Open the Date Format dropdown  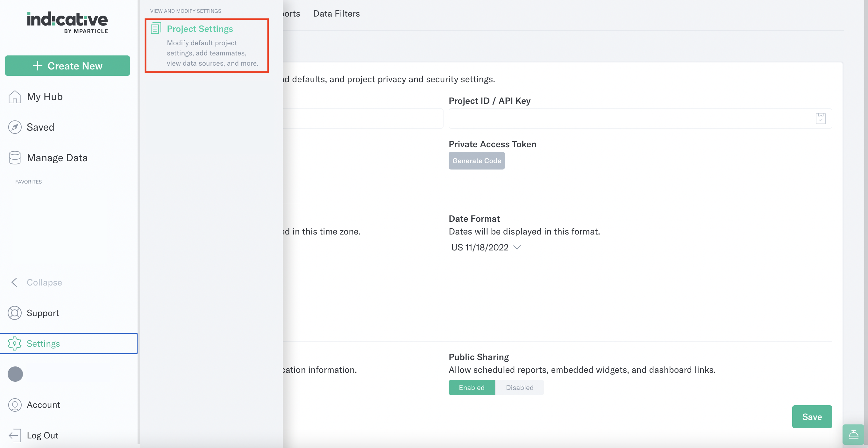click(486, 247)
